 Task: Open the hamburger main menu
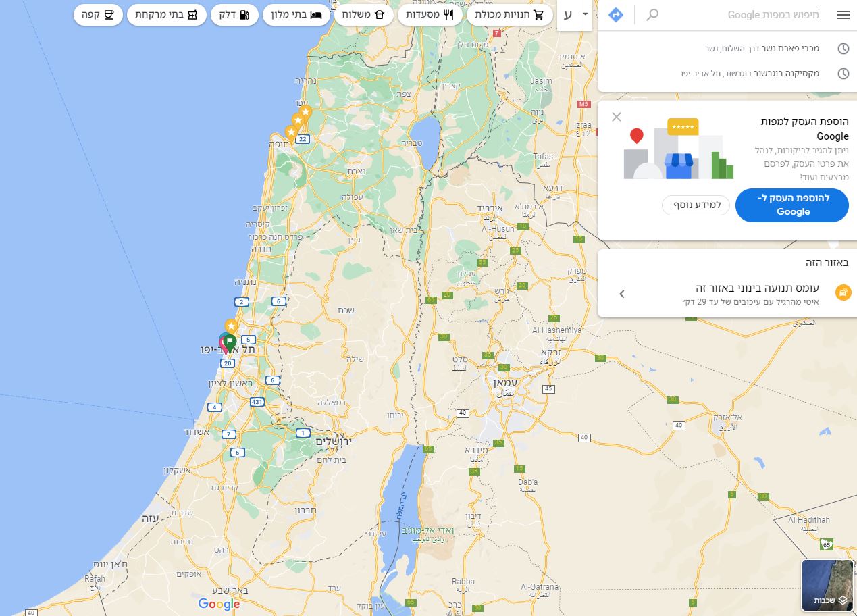point(843,15)
